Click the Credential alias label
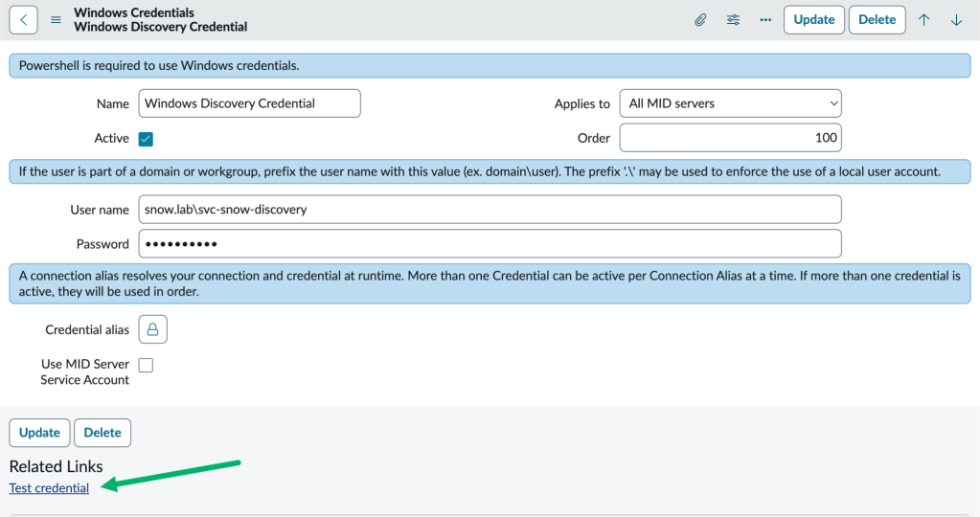The image size is (980, 517). (x=87, y=329)
